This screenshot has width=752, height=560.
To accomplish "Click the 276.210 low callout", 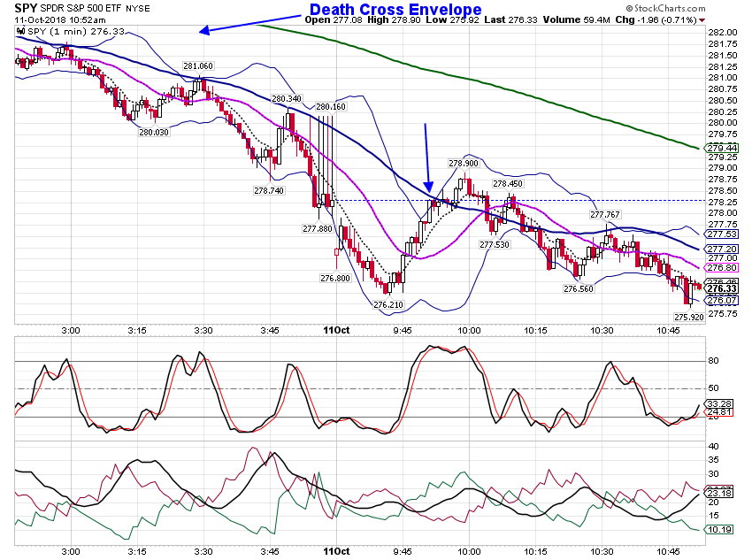I will coord(388,304).
